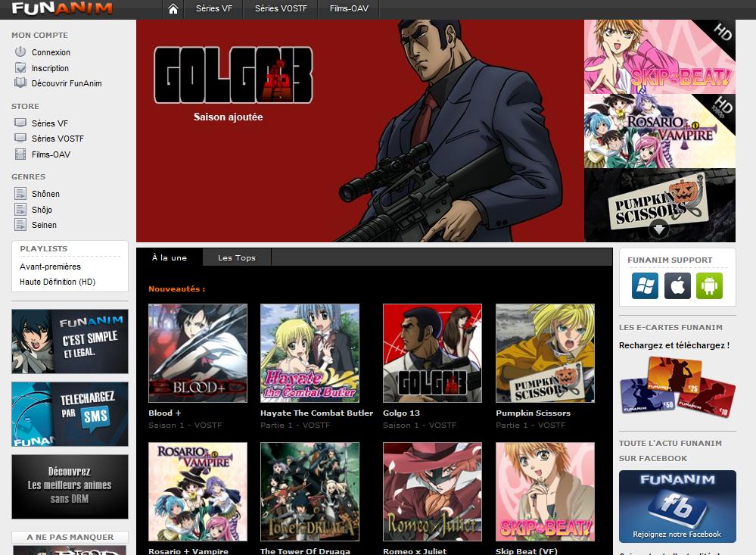
Task: Open Films-OAV in top navigation
Action: (349, 8)
